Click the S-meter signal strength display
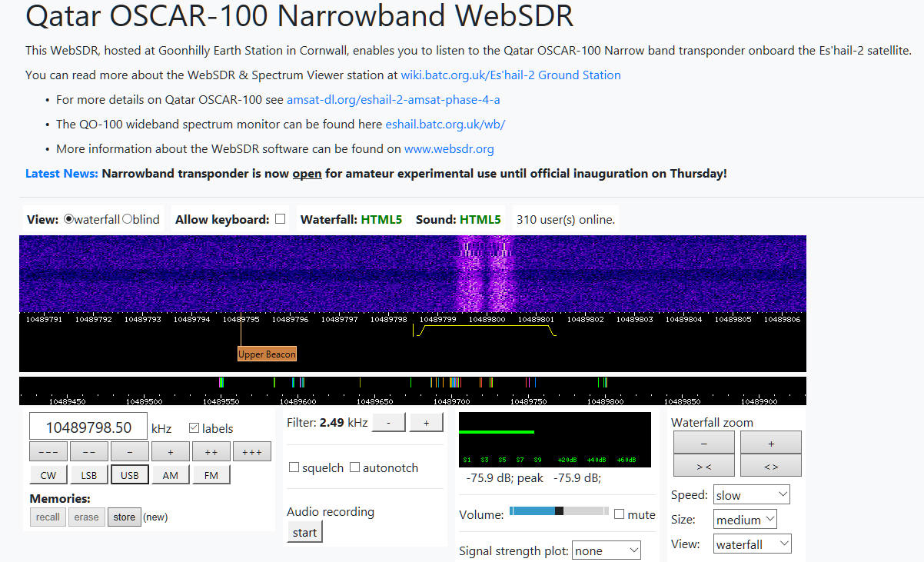The image size is (924, 562). pyautogui.click(x=555, y=440)
